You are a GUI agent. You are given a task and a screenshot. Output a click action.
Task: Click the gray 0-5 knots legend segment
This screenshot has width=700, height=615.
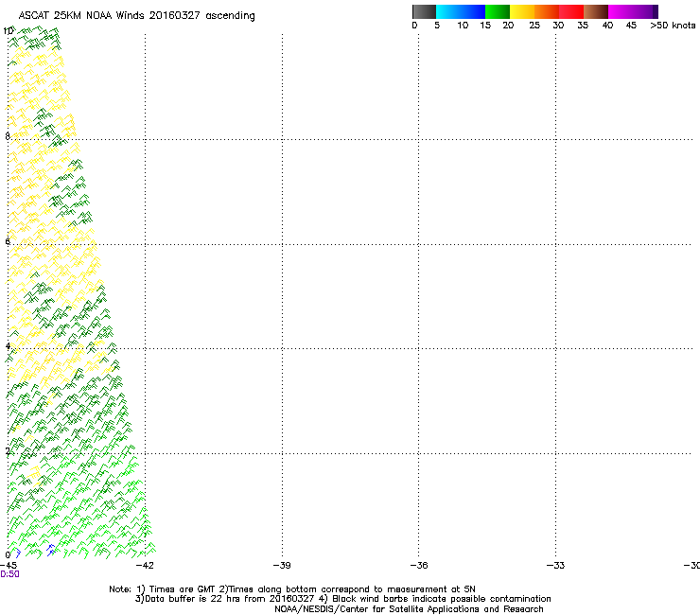424,11
